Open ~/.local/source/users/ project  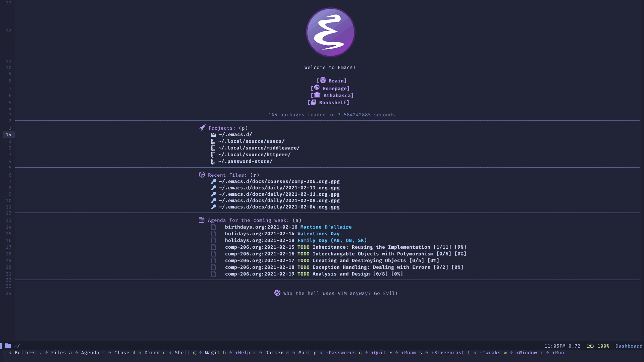click(251, 141)
